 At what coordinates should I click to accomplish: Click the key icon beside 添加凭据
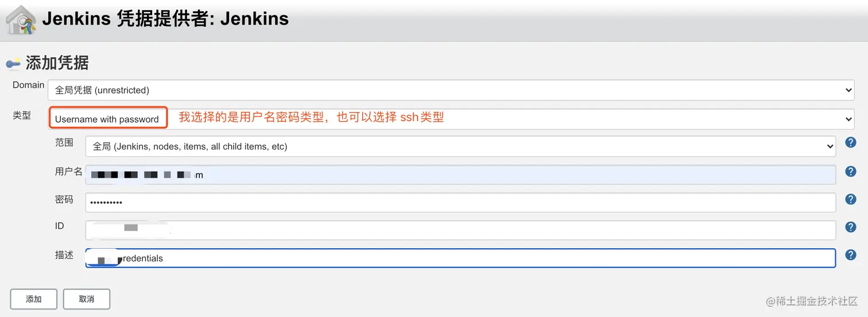coord(13,63)
